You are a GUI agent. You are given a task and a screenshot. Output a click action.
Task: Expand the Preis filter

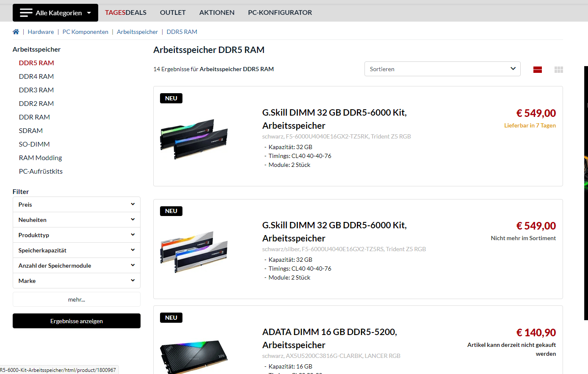pos(77,205)
